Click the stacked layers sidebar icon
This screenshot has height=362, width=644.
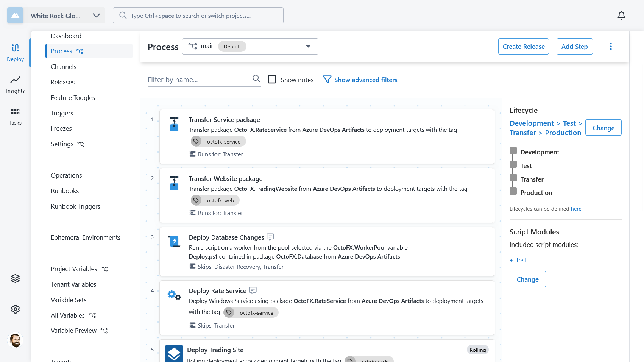tap(15, 278)
